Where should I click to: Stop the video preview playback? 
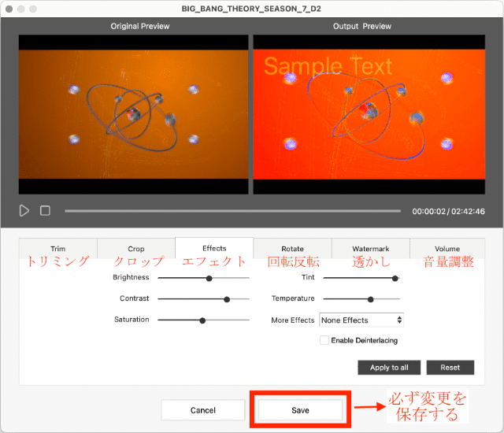tap(45, 211)
